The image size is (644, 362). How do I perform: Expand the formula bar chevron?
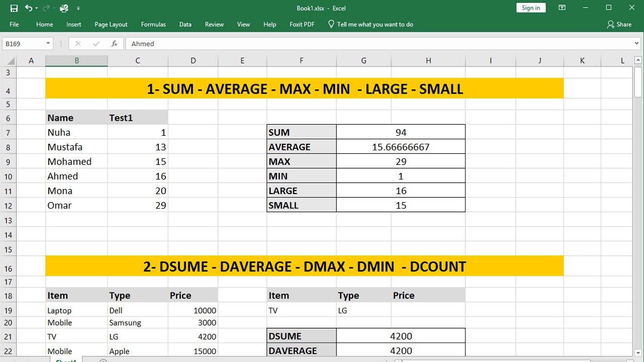636,44
